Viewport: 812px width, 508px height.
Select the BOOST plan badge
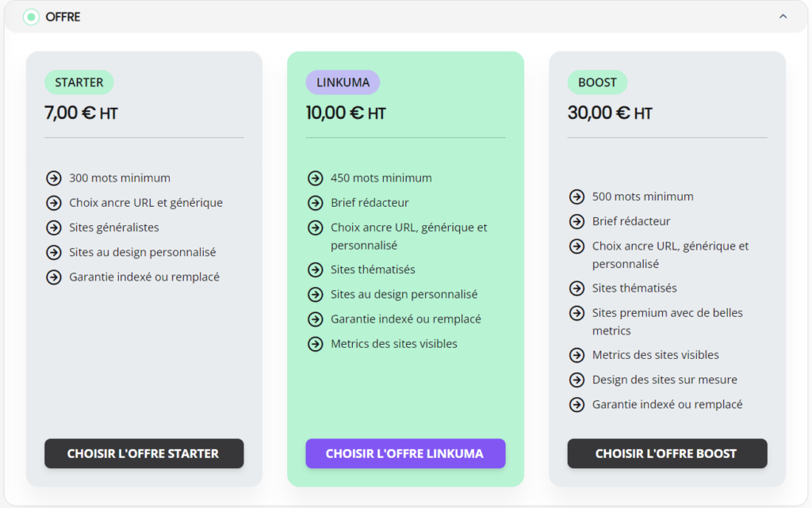[597, 82]
